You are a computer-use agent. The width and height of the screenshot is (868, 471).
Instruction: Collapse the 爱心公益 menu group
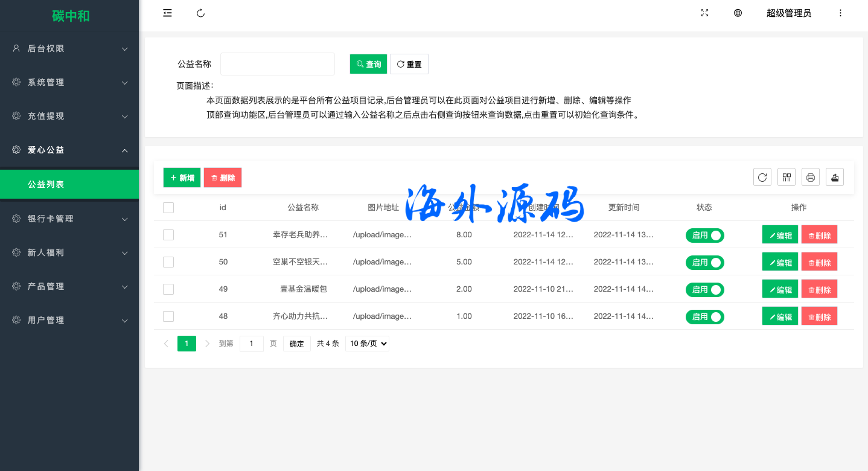point(69,150)
